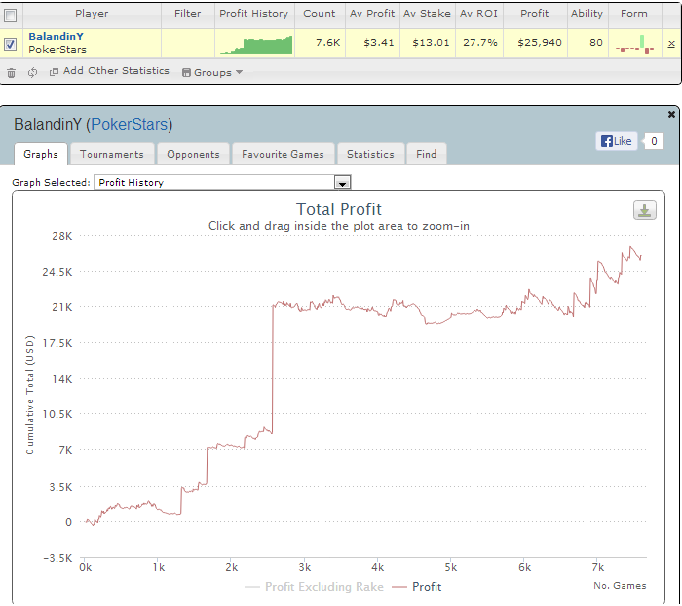
Task: Remove BalandinY row with x icon
Action: [x=671, y=44]
